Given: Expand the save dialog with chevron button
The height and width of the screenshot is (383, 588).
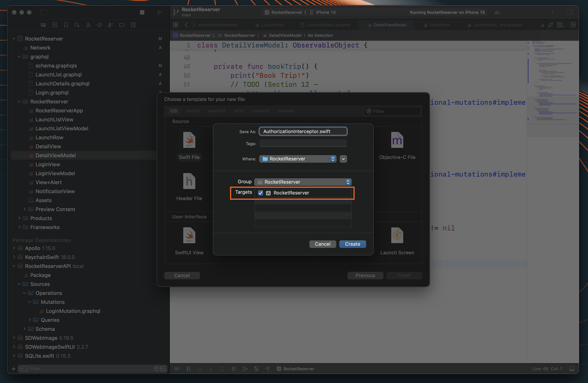Looking at the screenshot, I should coord(343,159).
